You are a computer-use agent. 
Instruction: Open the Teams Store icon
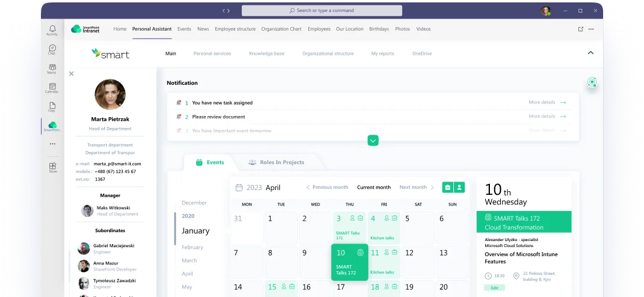click(52, 167)
